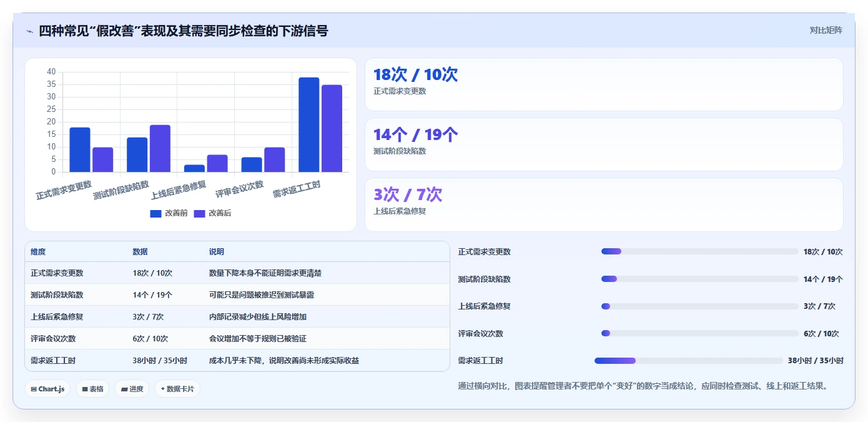Select the Chart.js tag chip
The image size is (868, 422).
[47, 389]
